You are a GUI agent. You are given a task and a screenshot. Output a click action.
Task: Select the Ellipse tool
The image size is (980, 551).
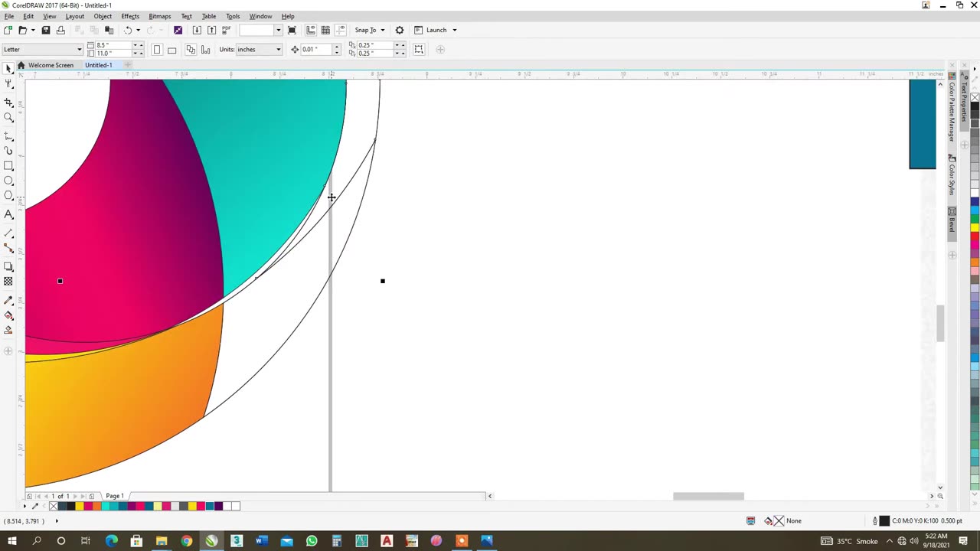[8, 181]
